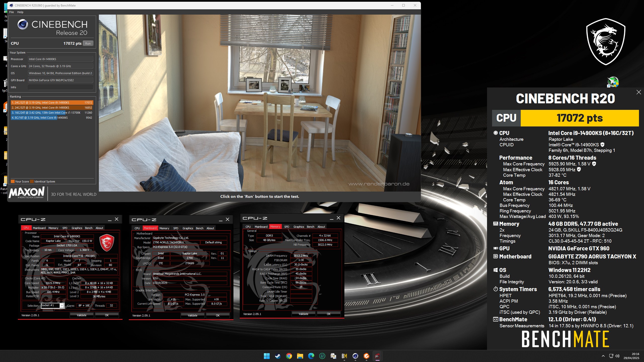
Task: Click the yellow 17072 pts score banner
Action: pos(580,118)
